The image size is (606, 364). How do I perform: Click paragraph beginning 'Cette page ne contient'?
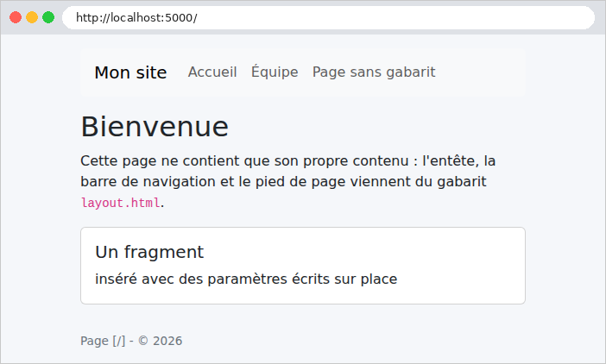(288, 181)
